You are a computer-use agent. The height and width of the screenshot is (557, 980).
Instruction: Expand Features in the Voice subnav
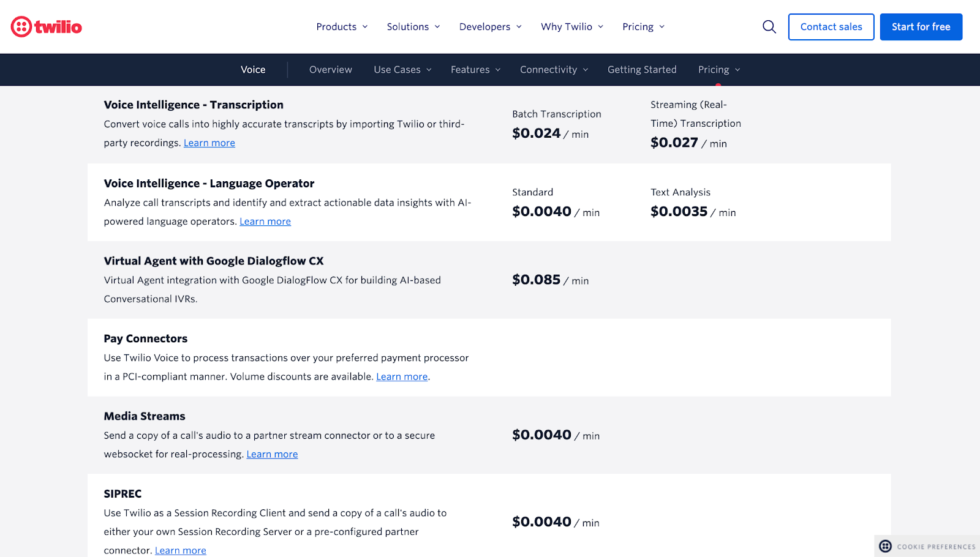pyautogui.click(x=475, y=70)
